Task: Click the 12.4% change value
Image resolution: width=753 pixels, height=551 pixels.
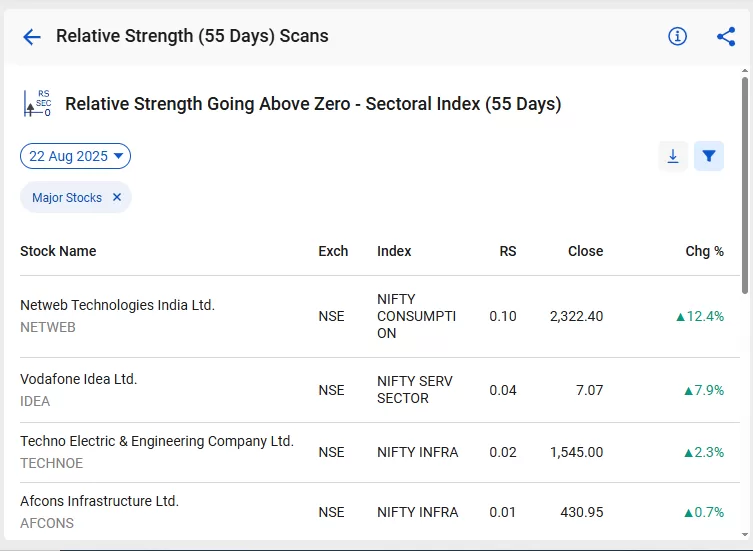Action: (700, 316)
